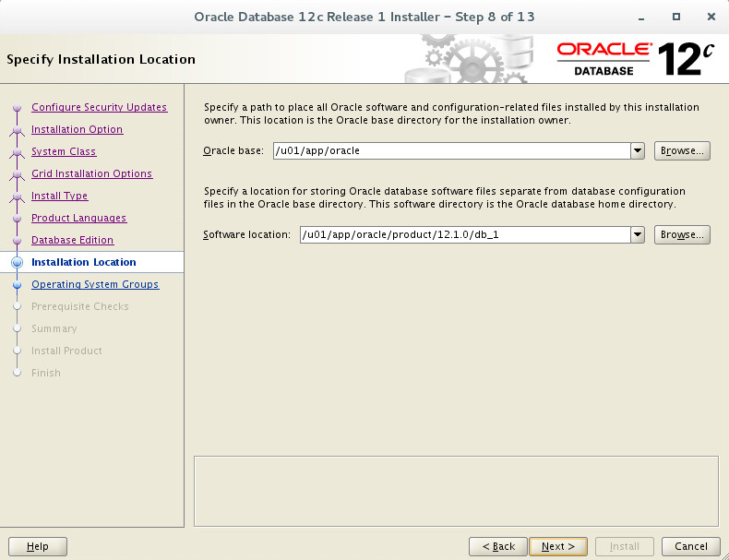Minimize the installer window
This screenshot has width=729, height=560.
coord(641,17)
